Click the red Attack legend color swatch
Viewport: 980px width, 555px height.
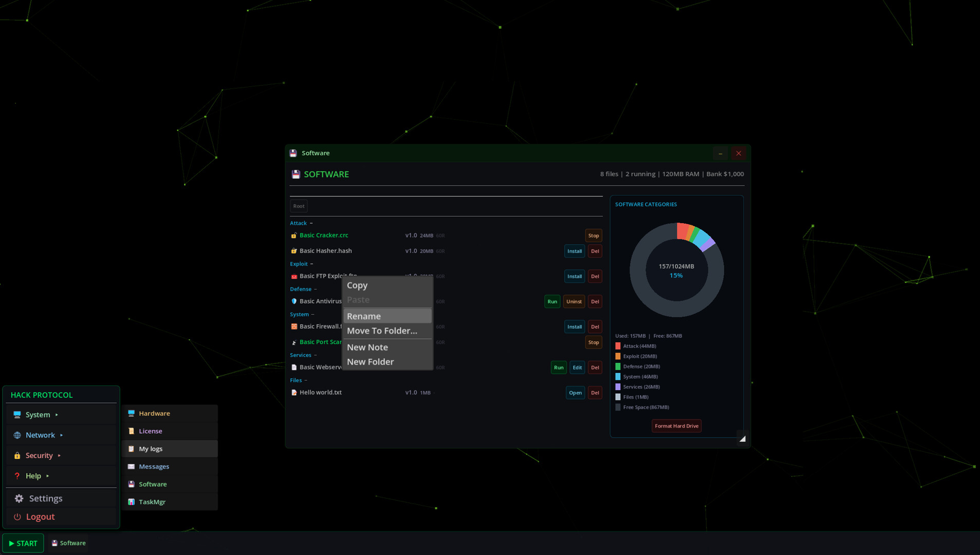[x=618, y=346]
